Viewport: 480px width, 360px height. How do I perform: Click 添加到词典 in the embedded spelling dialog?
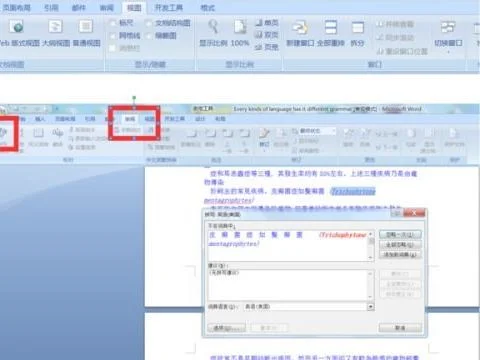click(x=400, y=255)
